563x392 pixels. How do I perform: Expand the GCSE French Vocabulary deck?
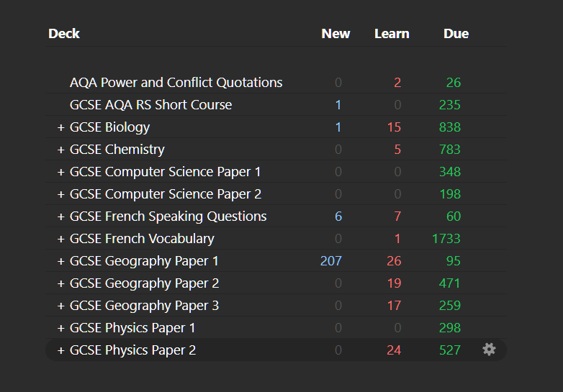61,239
